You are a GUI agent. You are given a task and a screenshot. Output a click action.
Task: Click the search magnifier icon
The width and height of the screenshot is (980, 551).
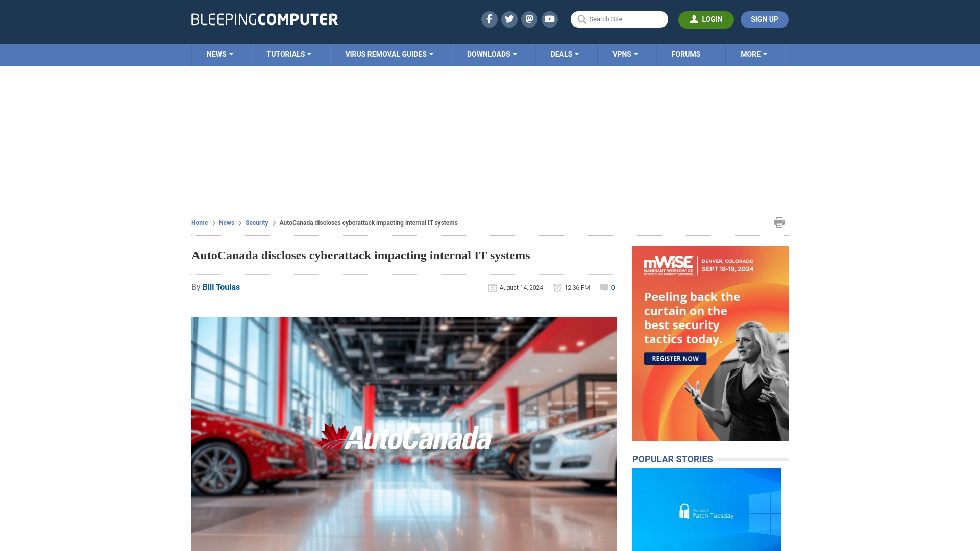point(581,19)
